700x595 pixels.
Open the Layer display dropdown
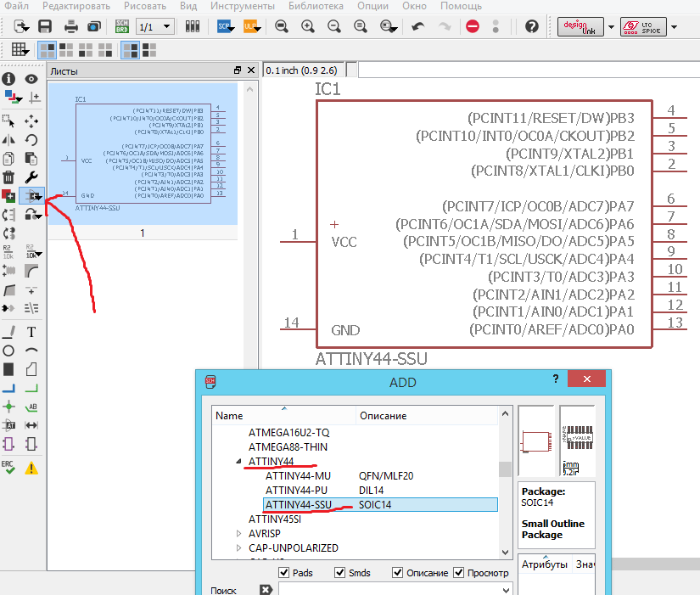coord(13,97)
